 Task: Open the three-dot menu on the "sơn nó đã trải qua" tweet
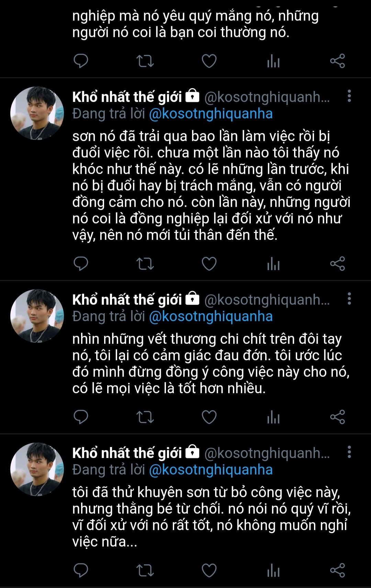click(x=349, y=96)
